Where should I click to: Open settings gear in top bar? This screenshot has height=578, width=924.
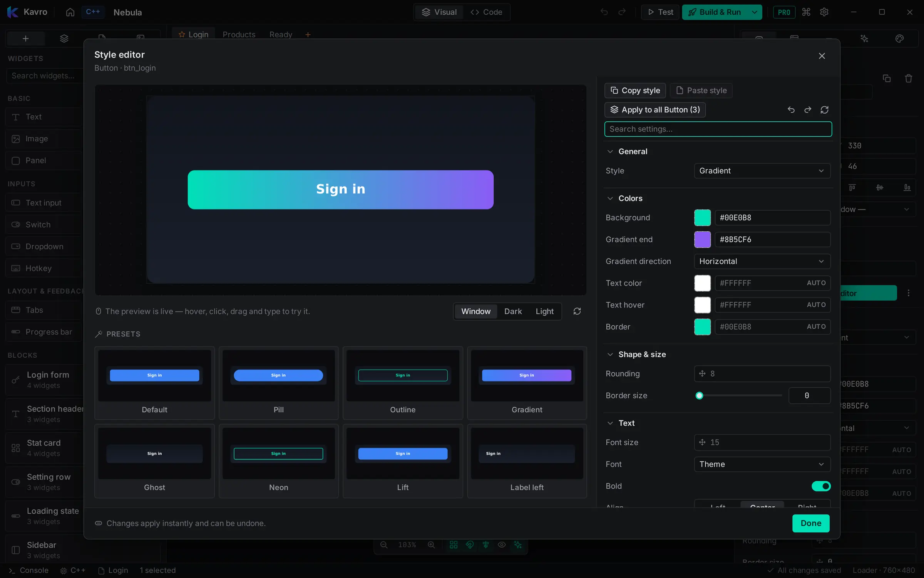click(x=824, y=12)
